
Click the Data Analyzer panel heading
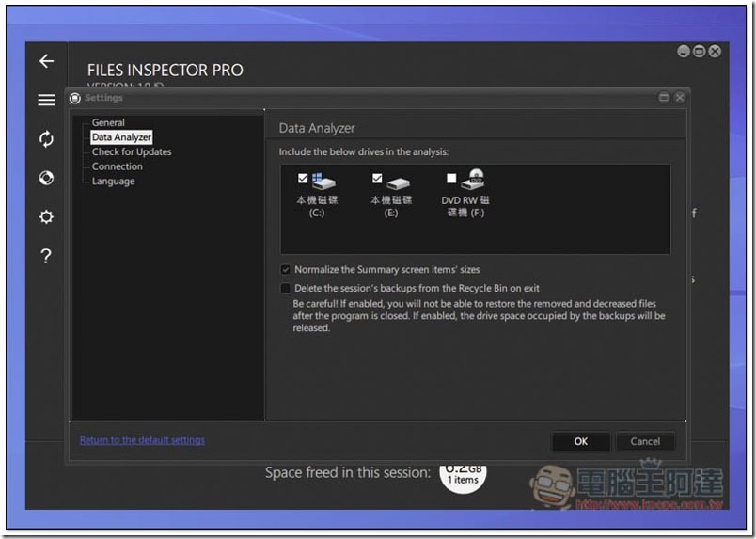tap(317, 128)
